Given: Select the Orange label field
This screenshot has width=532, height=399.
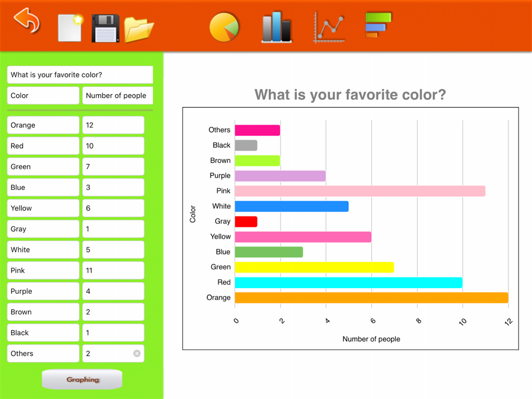Looking at the screenshot, I should pyautogui.click(x=43, y=125).
